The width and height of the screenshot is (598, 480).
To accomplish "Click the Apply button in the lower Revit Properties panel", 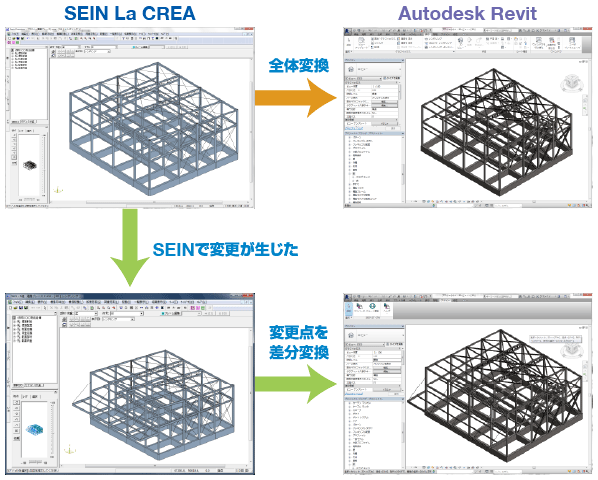I will click(x=397, y=394).
